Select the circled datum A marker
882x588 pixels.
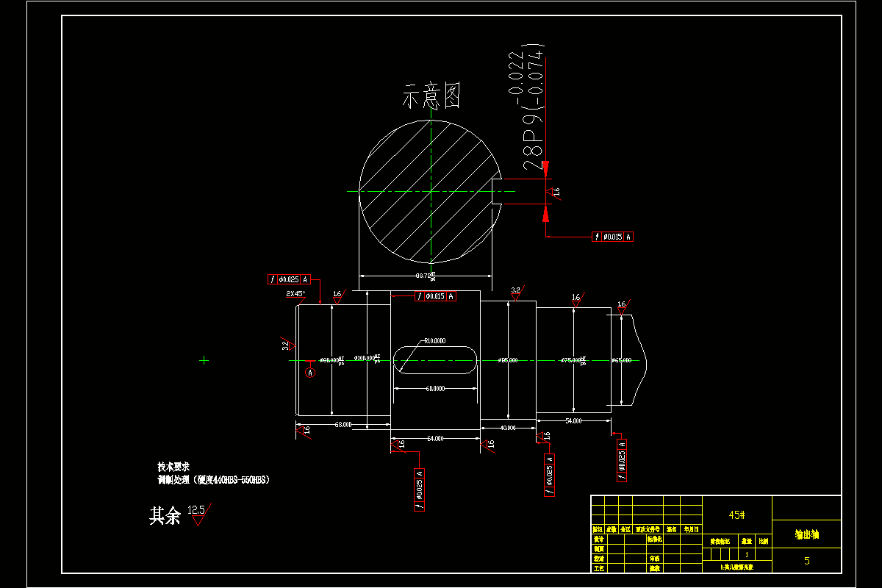tap(310, 373)
